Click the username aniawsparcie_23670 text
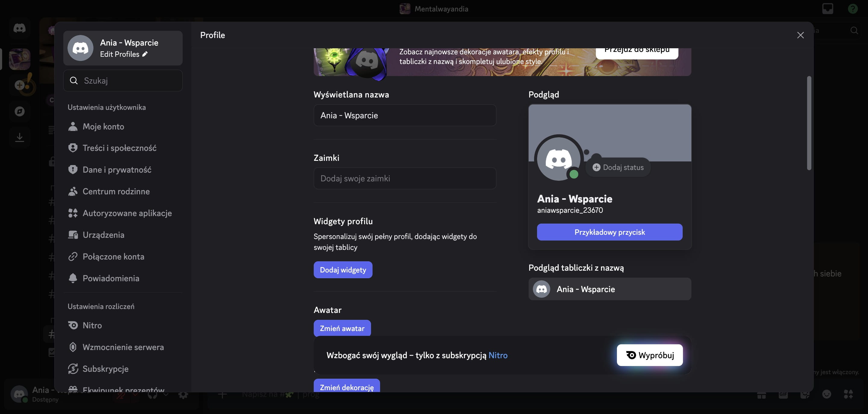 570,210
